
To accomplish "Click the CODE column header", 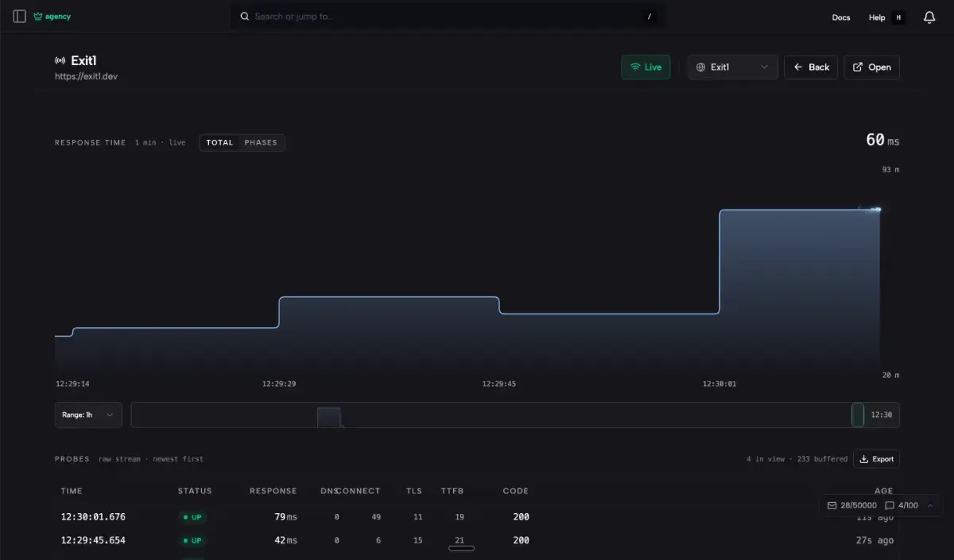I will pyautogui.click(x=516, y=491).
